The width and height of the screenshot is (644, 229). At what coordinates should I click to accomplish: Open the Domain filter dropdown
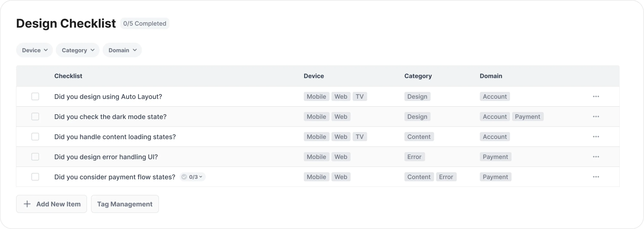[122, 50]
